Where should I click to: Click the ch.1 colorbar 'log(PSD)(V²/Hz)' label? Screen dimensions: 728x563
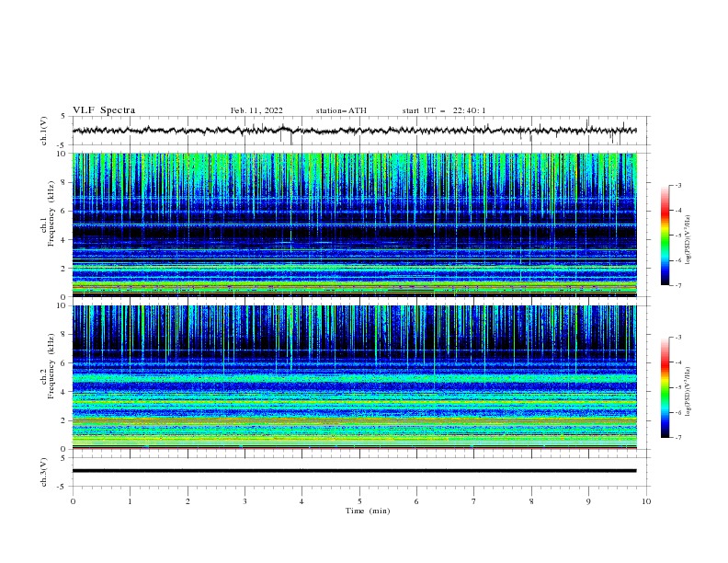click(x=688, y=240)
